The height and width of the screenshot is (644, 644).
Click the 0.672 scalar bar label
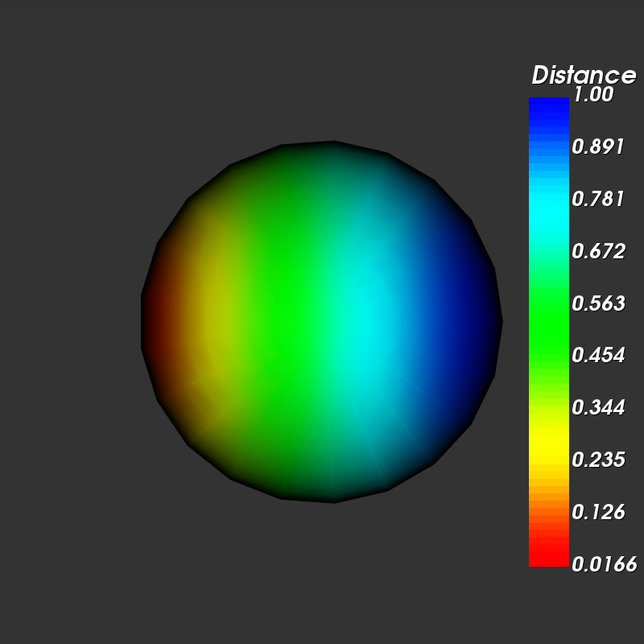pos(598,251)
